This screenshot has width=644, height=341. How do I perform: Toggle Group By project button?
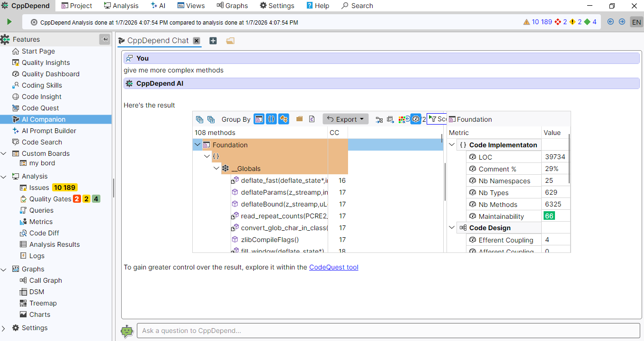[x=259, y=119]
